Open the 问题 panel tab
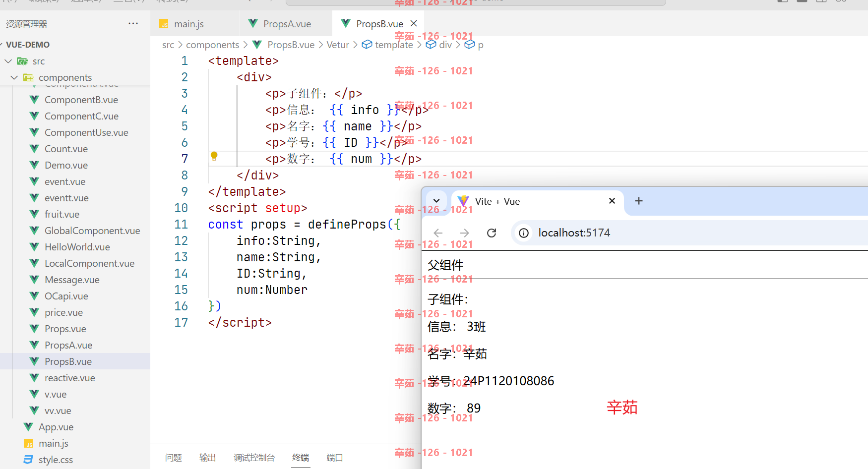This screenshot has width=868, height=469. click(x=173, y=458)
